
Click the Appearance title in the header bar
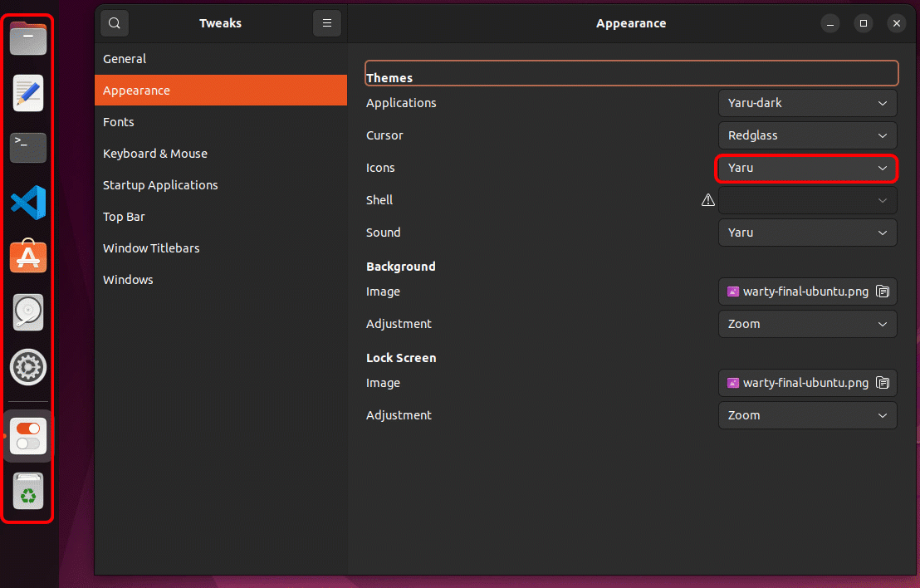(x=631, y=23)
